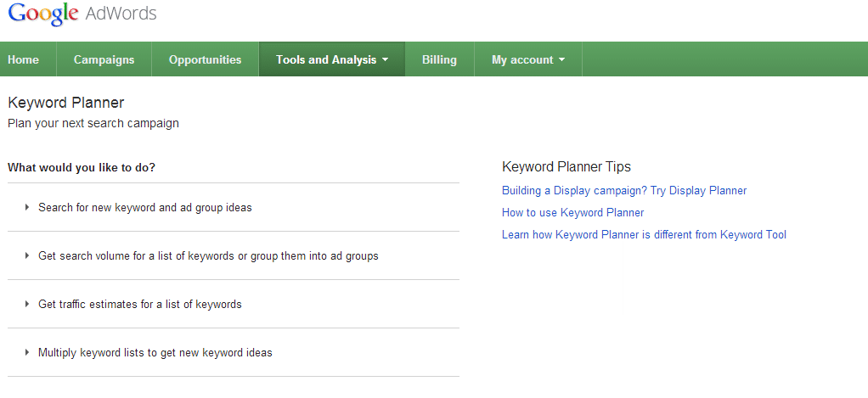Switch to the Campaigns tab

104,59
